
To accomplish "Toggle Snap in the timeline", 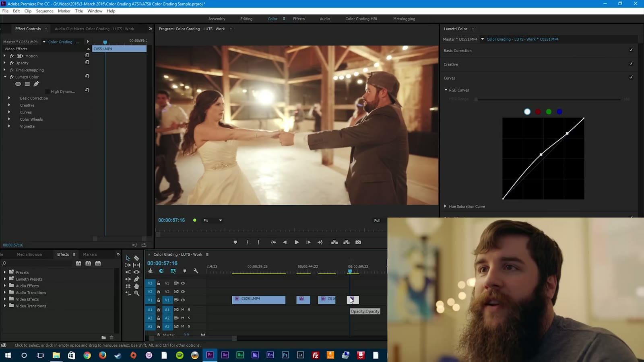I will pyautogui.click(x=161, y=271).
